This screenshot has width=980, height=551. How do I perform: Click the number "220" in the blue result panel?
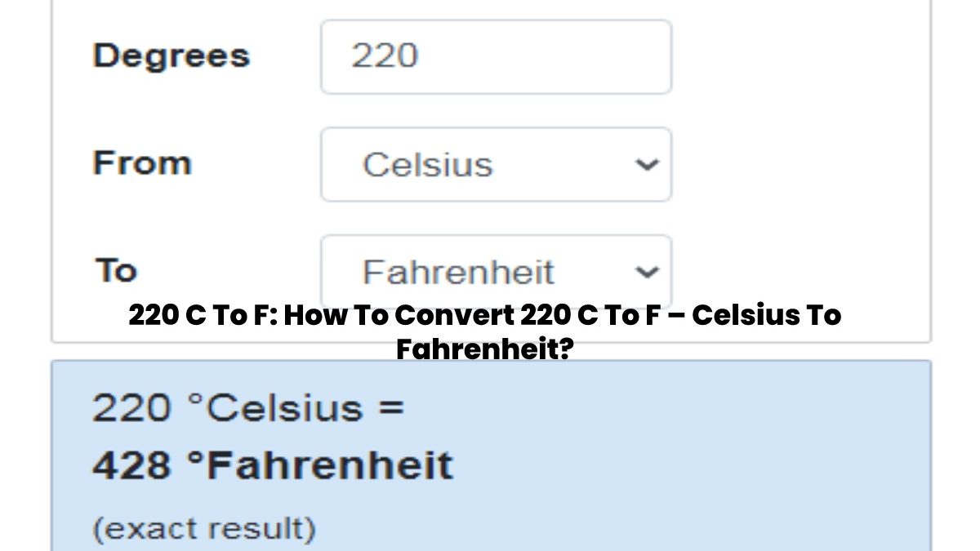click(x=130, y=408)
